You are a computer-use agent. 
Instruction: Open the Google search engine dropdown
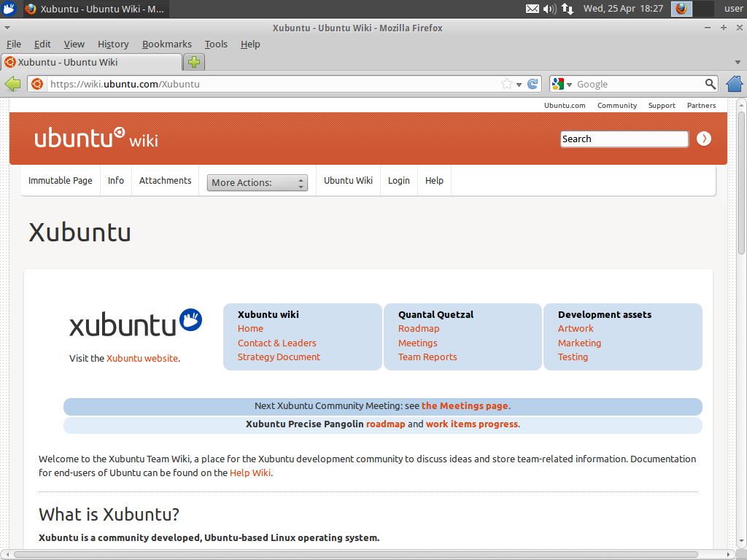[x=562, y=84]
